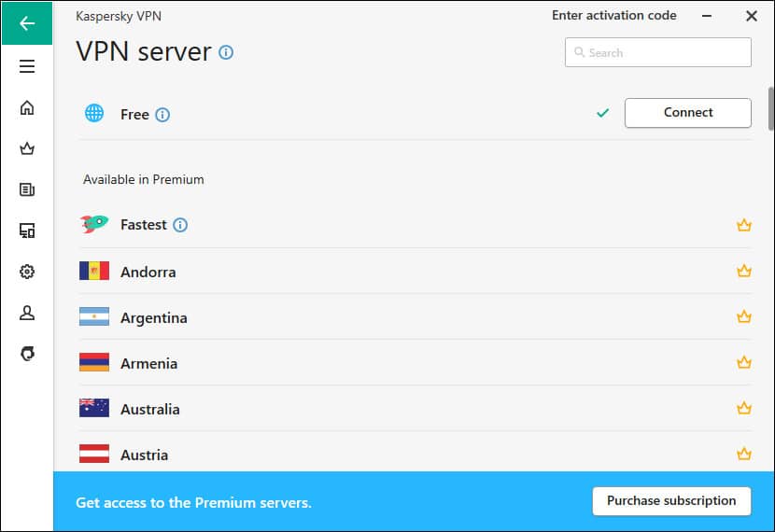
Task: Open the Premium crown section in sidebar
Action: click(27, 148)
